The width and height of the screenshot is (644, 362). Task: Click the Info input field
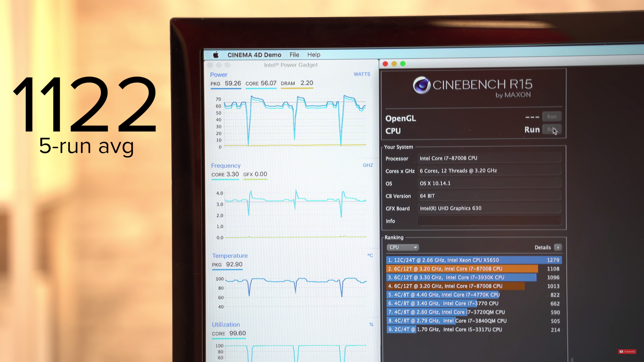pos(489,221)
